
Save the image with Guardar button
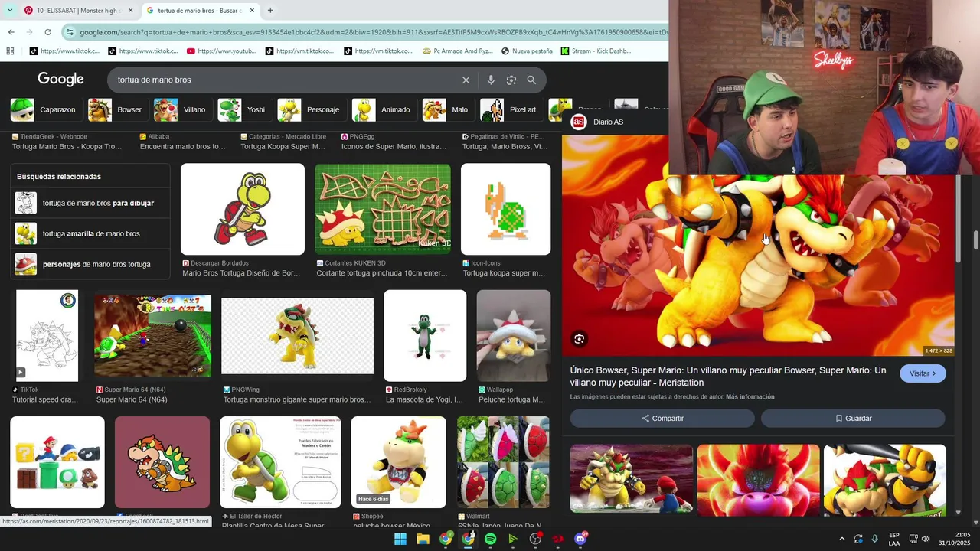click(x=853, y=419)
